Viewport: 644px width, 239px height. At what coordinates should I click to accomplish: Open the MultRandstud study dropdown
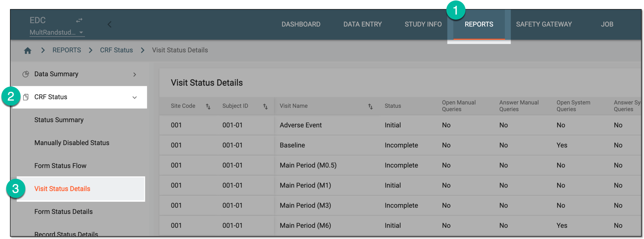57,32
